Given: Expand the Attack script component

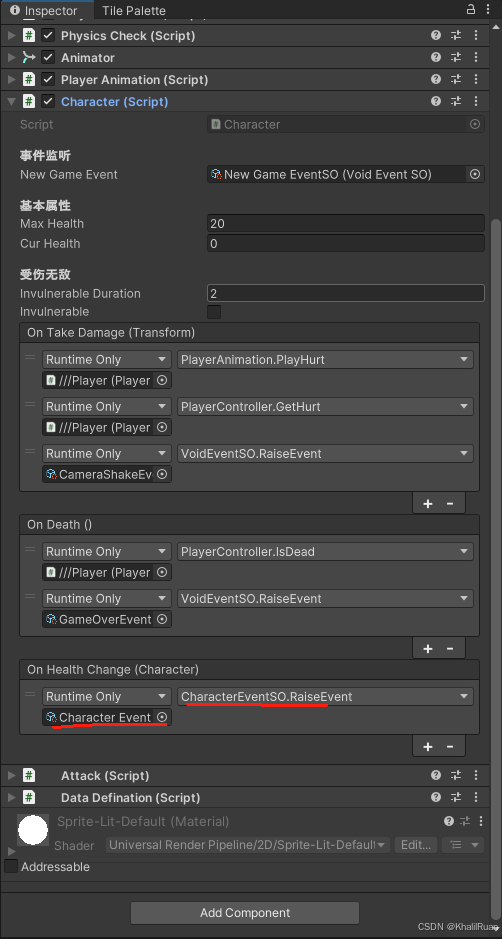Looking at the screenshot, I should click(x=11, y=776).
